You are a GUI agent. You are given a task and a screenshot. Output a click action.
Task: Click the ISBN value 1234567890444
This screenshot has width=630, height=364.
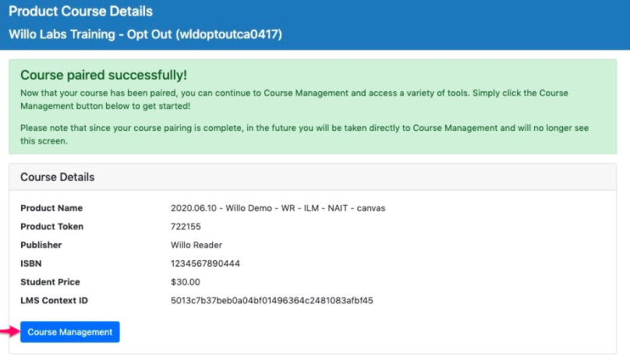point(205,263)
